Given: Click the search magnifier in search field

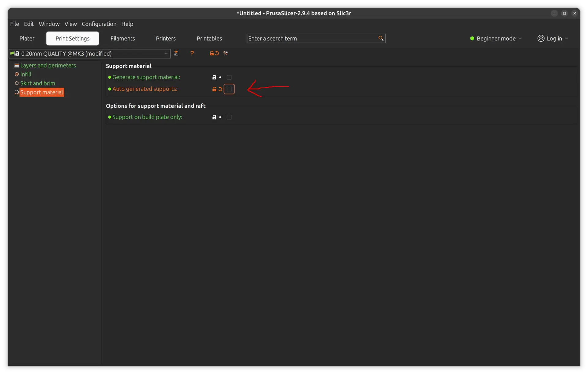Looking at the screenshot, I should coord(381,38).
